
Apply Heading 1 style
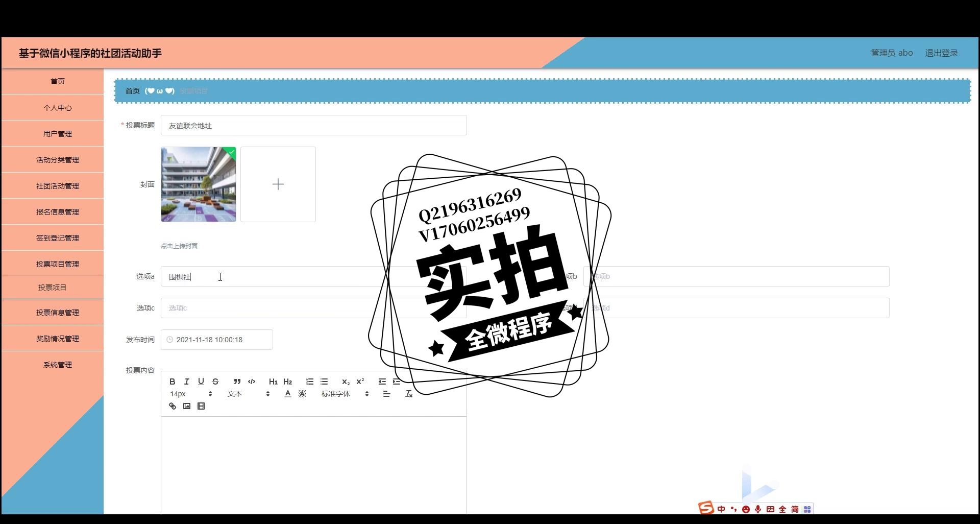point(273,382)
